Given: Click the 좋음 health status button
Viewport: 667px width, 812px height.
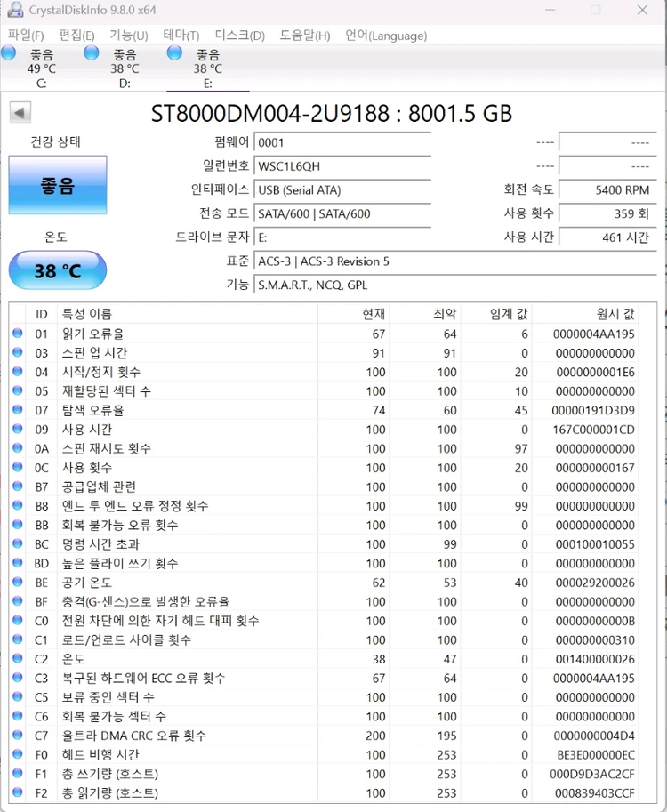Looking at the screenshot, I should coord(58,185).
